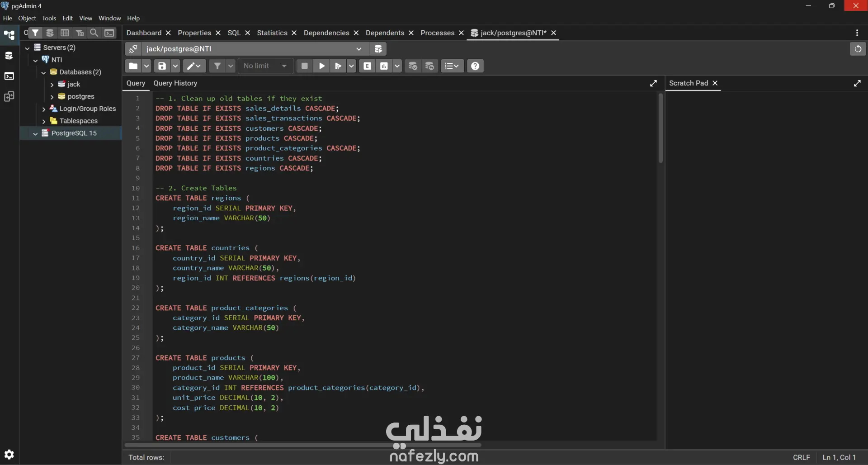This screenshot has width=868, height=465.
Task: Click the editor vertical scrollbar thumb
Action: [660, 128]
